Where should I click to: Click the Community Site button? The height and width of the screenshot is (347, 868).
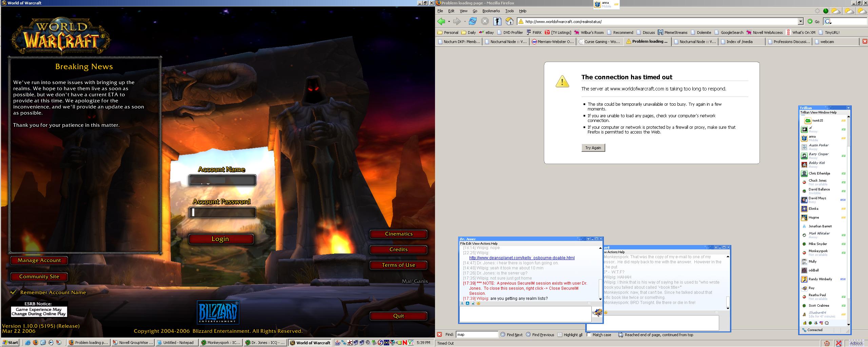click(x=39, y=277)
